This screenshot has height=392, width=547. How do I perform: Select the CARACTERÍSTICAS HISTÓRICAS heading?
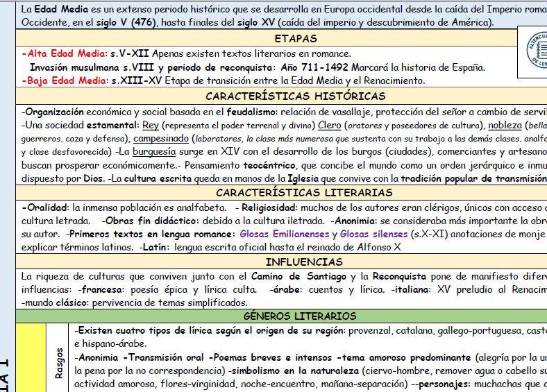[296, 96]
